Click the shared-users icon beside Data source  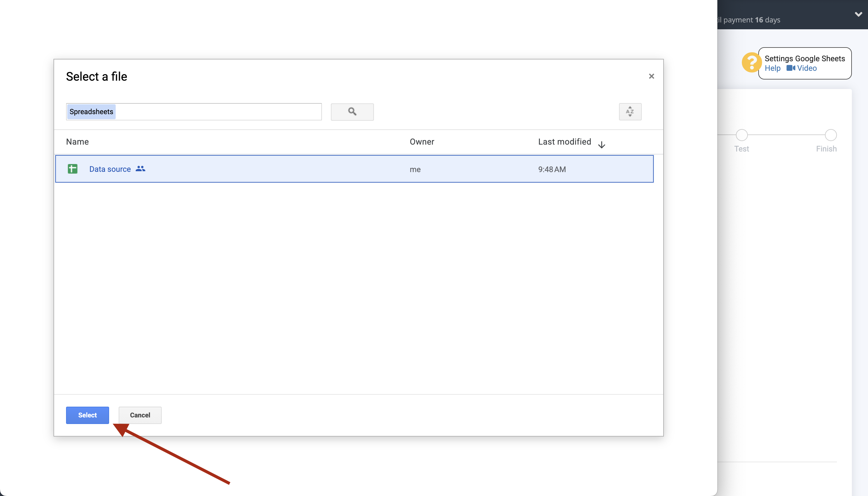pos(140,169)
